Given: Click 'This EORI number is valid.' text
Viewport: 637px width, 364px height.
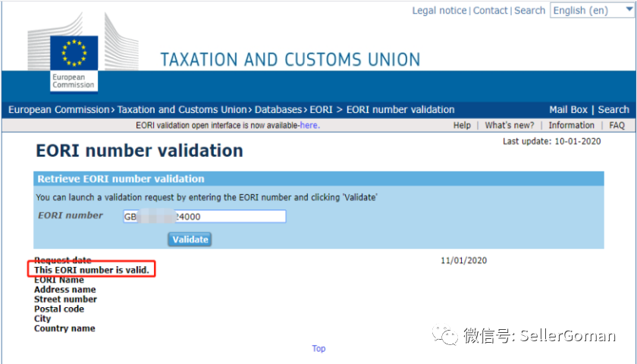Looking at the screenshot, I should click(92, 270).
